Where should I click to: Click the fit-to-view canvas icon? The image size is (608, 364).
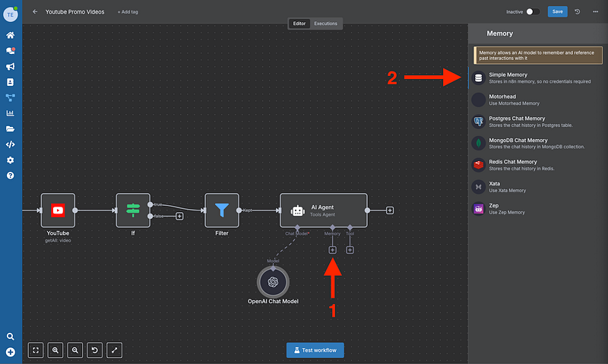36,350
